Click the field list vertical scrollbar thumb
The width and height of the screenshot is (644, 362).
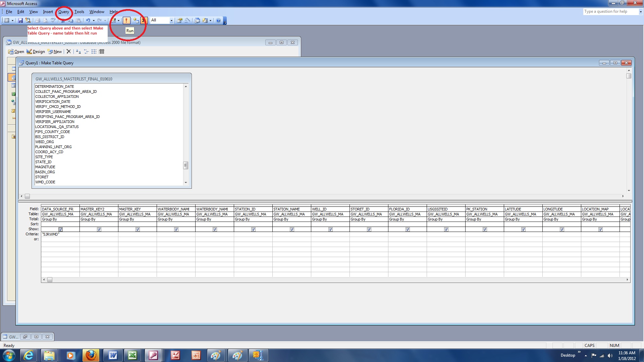(185, 166)
